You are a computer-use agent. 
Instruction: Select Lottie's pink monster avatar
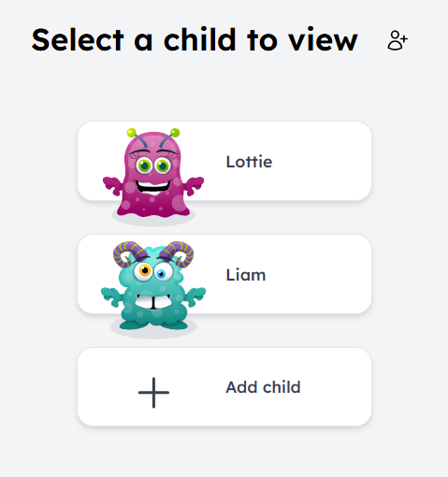pos(153,173)
